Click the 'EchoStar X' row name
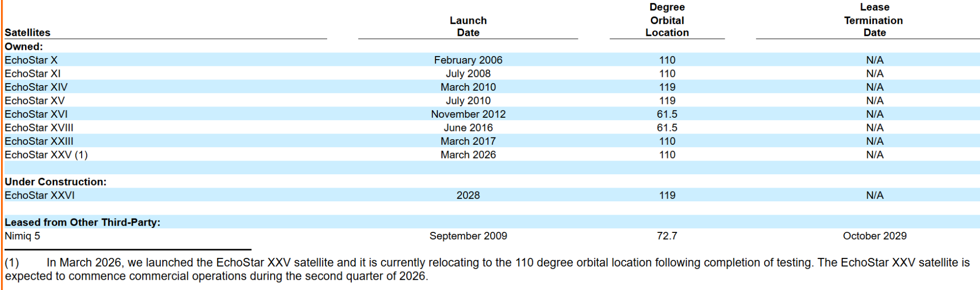980x290 pixels. point(31,60)
